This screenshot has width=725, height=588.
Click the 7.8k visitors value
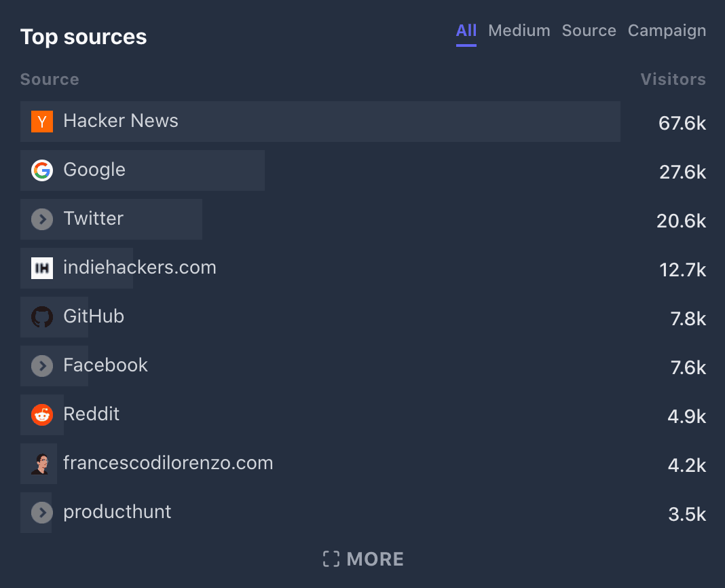coord(688,318)
